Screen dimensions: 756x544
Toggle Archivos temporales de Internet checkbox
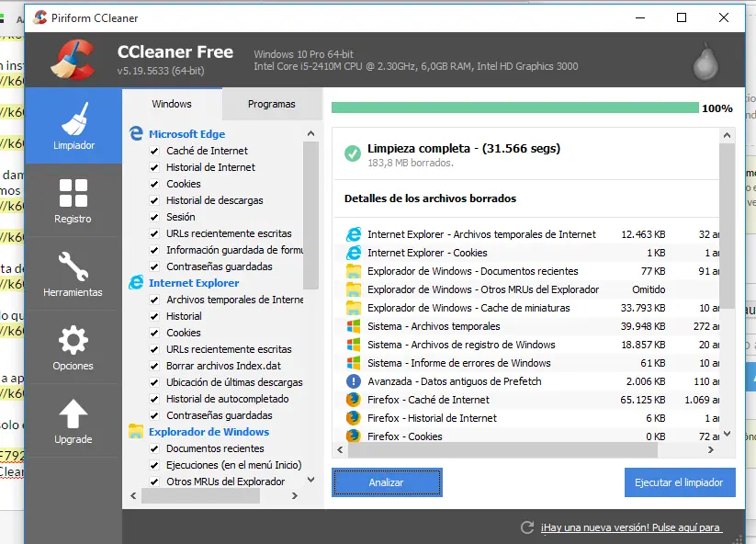154,300
